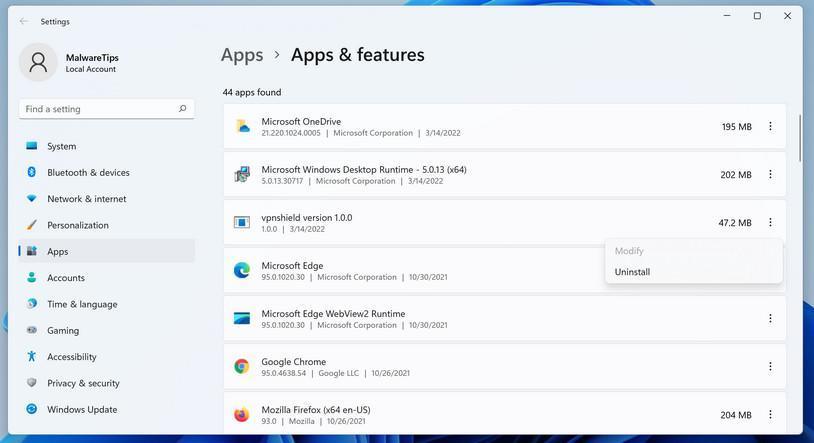The width and height of the screenshot is (814, 443).
Task: Open more options for Windows Desktop Runtime
Action: tap(770, 174)
